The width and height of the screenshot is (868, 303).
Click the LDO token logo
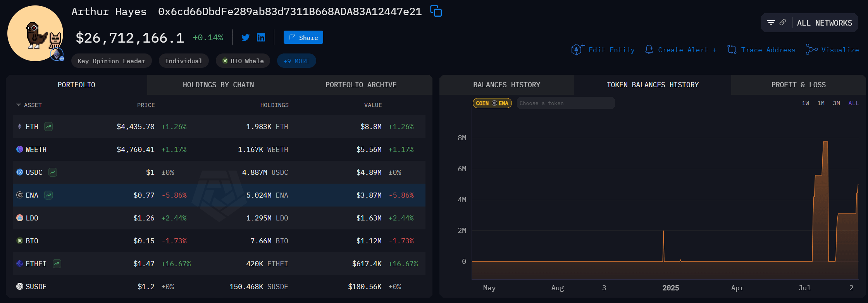(x=20, y=218)
